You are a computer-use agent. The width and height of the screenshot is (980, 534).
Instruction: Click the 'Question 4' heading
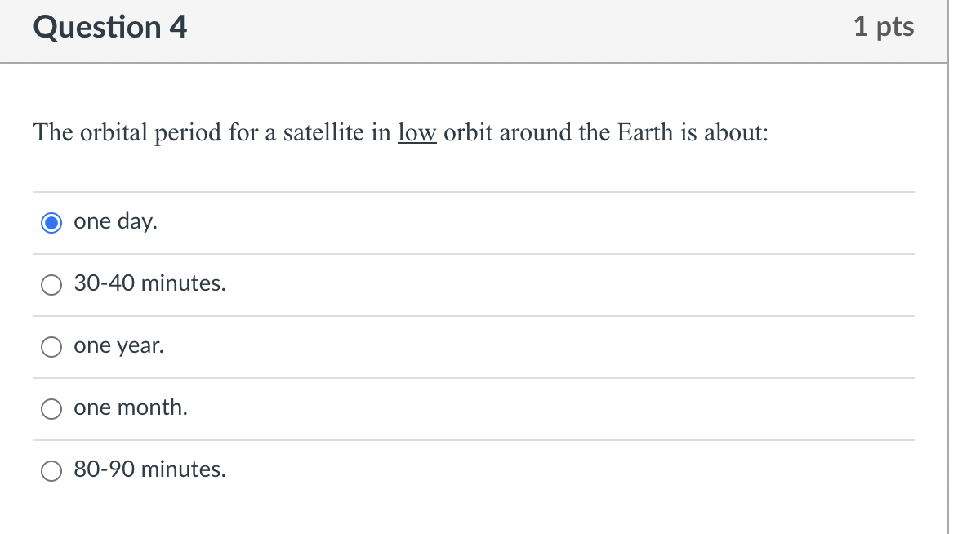pyautogui.click(x=110, y=28)
